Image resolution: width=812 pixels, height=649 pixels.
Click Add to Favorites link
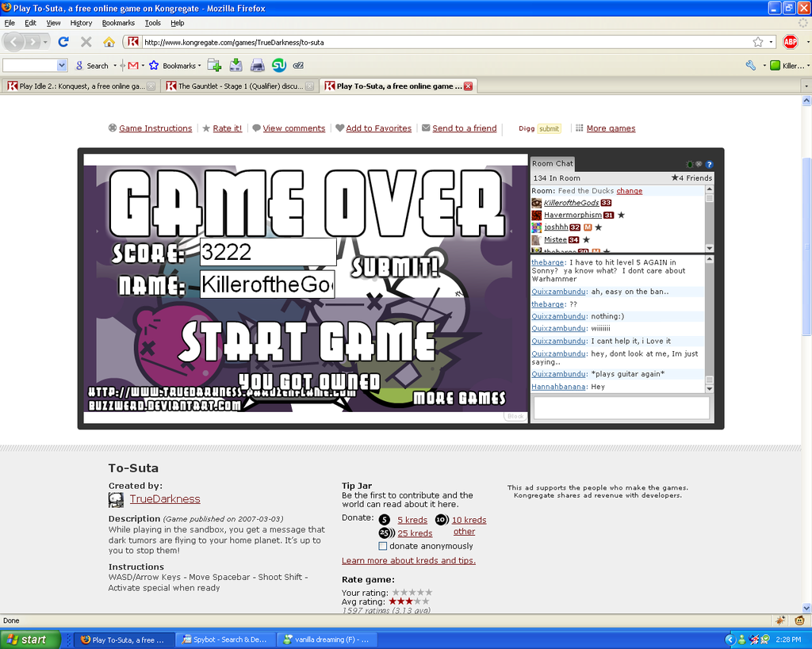coord(378,128)
